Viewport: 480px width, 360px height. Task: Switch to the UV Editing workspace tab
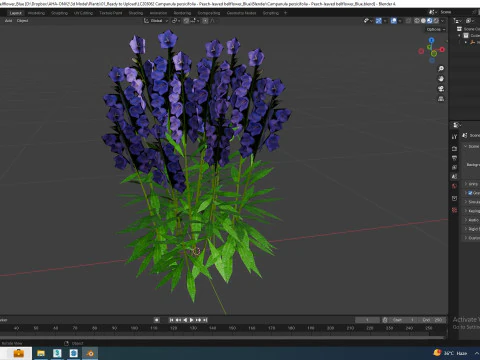(x=83, y=13)
